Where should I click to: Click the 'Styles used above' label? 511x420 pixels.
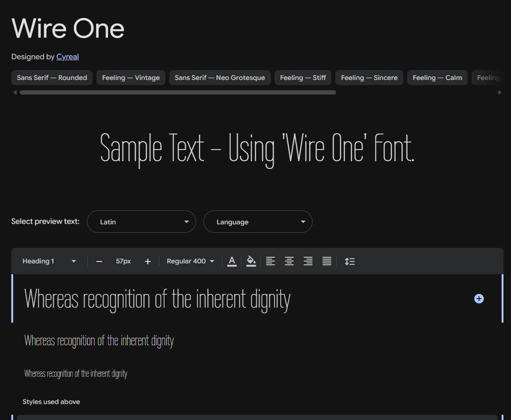pyautogui.click(x=51, y=402)
